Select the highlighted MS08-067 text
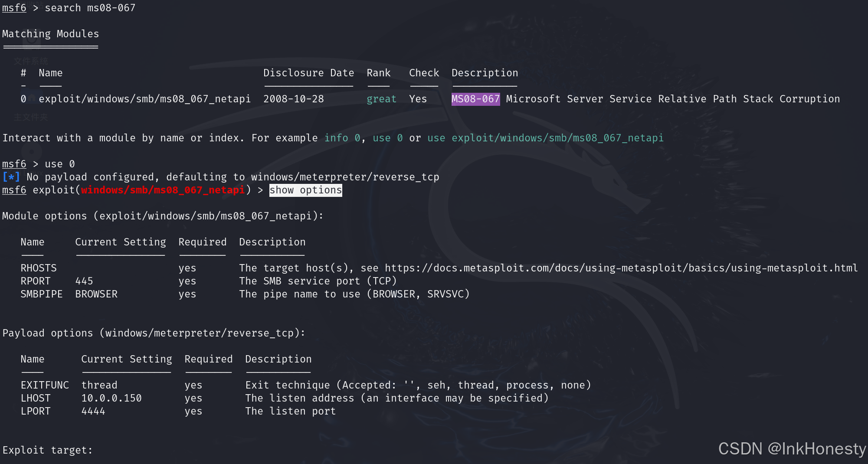This screenshot has height=464, width=868. (x=475, y=99)
